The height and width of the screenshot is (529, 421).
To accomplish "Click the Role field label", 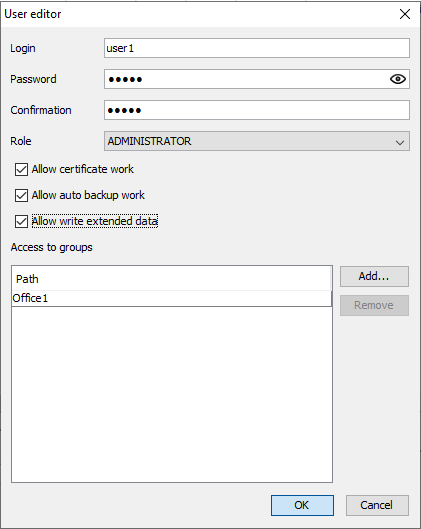I will click(21, 141).
